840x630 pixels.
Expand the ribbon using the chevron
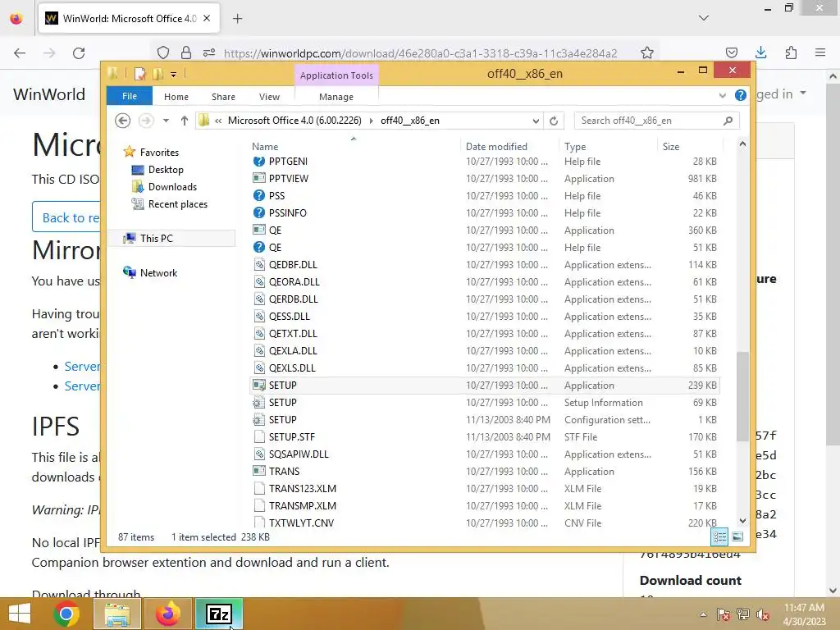click(x=722, y=95)
